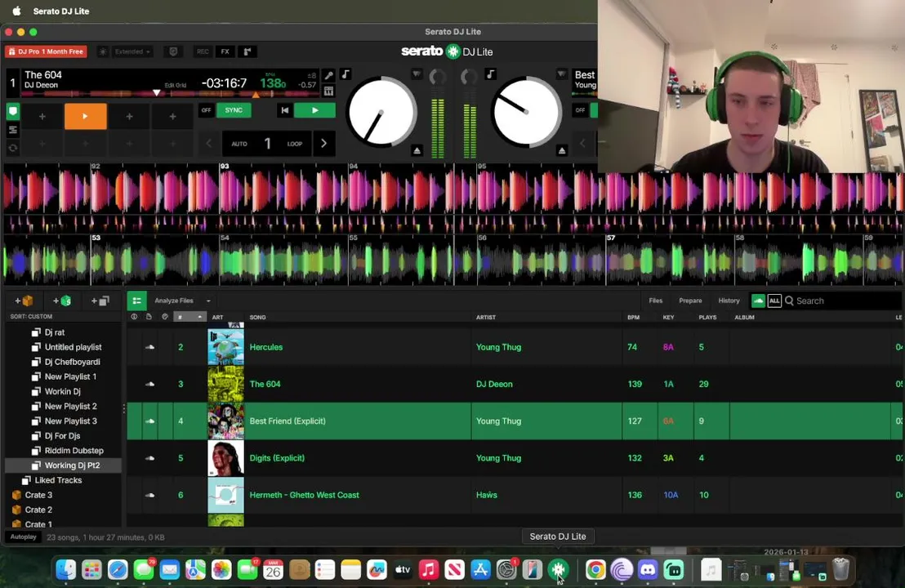The height and width of the screenshot is (588, 905).
Task: Click the DJ Pro 1 Month Free button
Action: pyautogui.click(x=47, y=51)
